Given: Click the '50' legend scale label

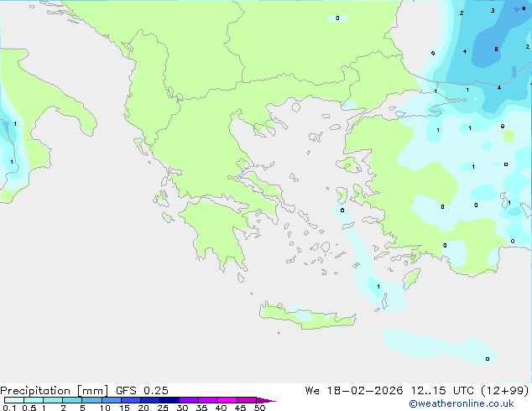Looking at the screenshot, I should coord(260,408).
